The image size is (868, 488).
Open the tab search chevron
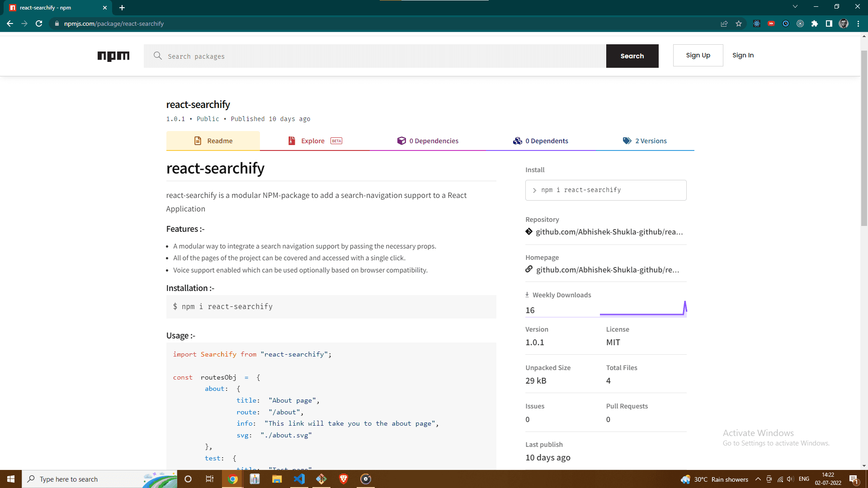pos(795,6)
